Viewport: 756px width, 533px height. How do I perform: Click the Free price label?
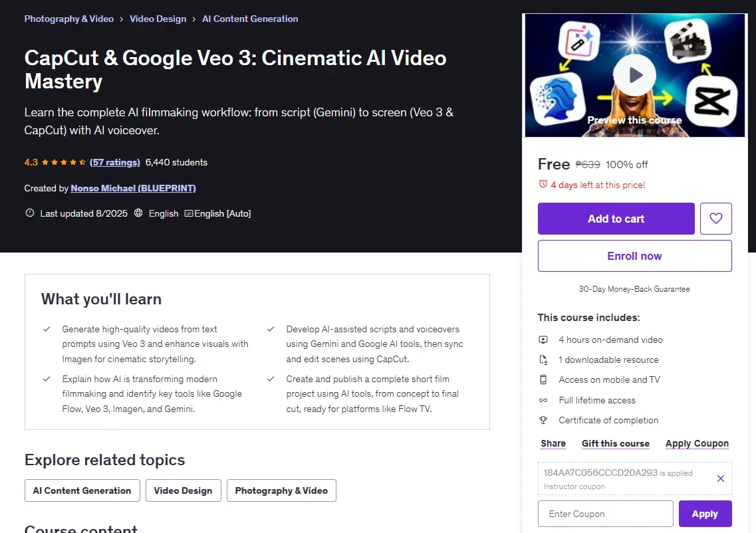tap(553, 164)
